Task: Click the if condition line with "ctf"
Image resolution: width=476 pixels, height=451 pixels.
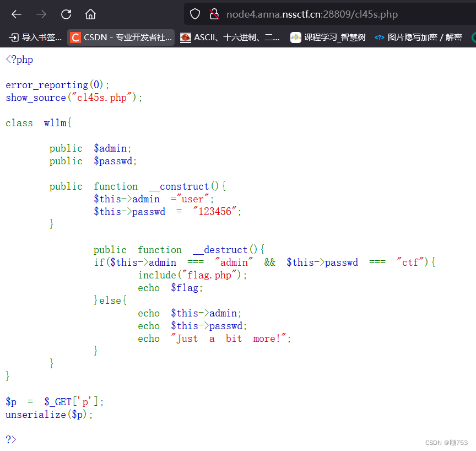Action: (264, 262)
